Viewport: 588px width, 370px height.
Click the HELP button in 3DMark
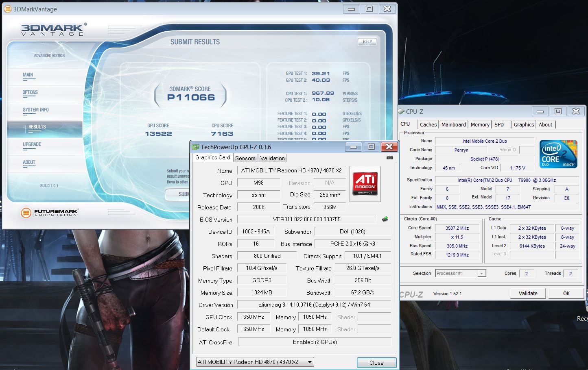[367, 41]
